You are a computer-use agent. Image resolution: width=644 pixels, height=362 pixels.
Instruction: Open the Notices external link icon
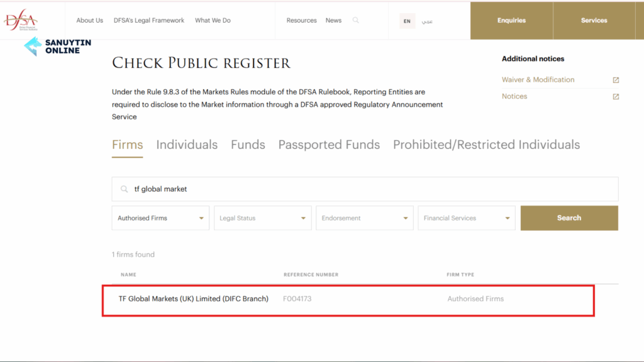[x=616, y=96]
